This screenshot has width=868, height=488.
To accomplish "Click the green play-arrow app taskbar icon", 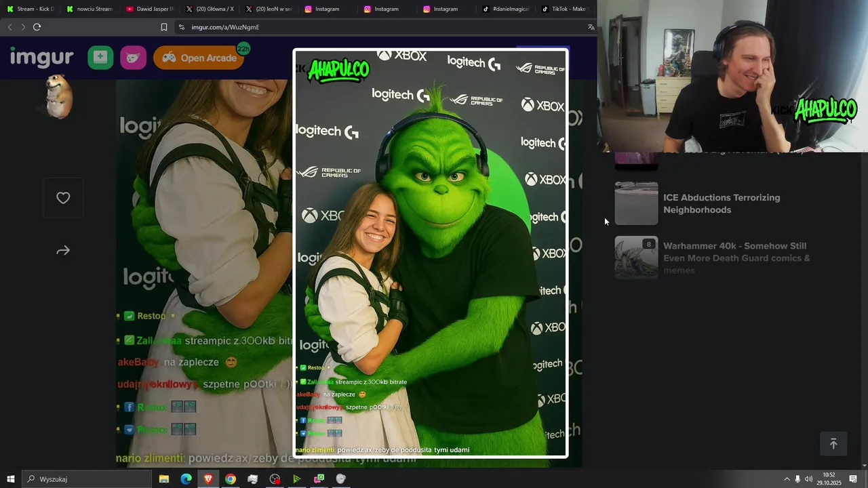I will click(x=297, y=479).
